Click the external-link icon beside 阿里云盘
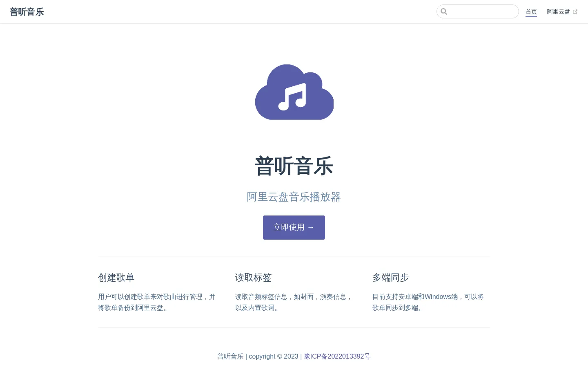The image size is (588, 368). pyautogui.click(x=575, y=12)
